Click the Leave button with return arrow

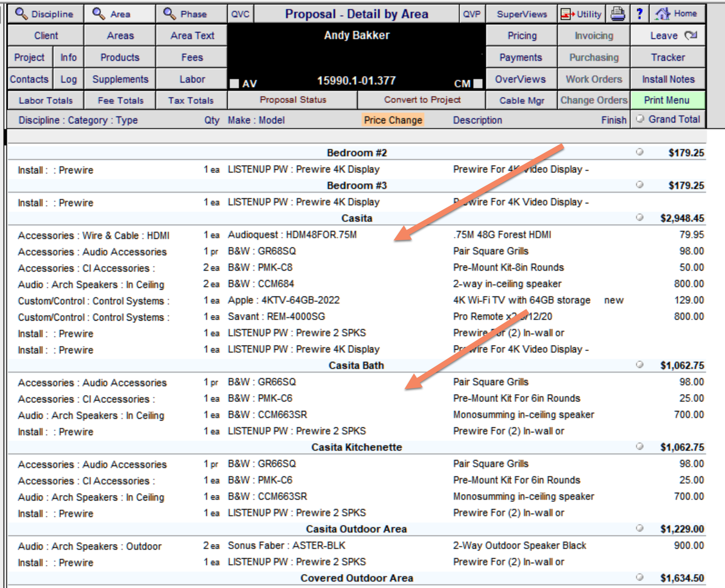(x=668, y=36)
